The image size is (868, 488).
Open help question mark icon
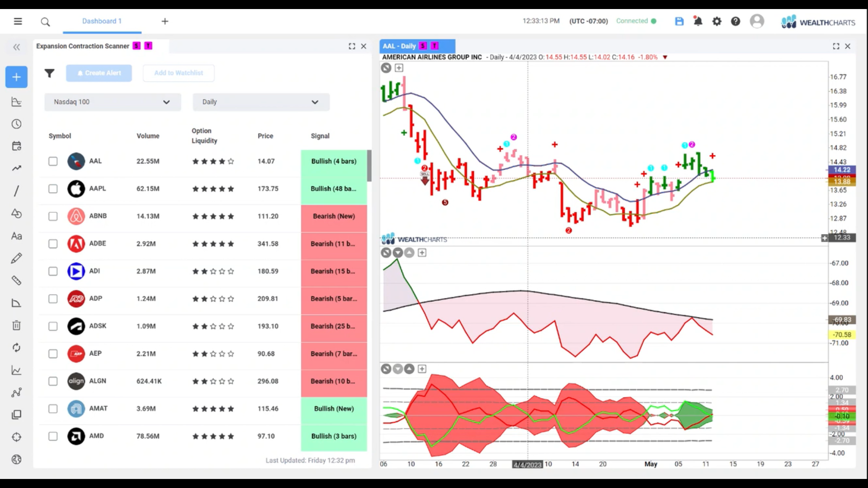736,21
